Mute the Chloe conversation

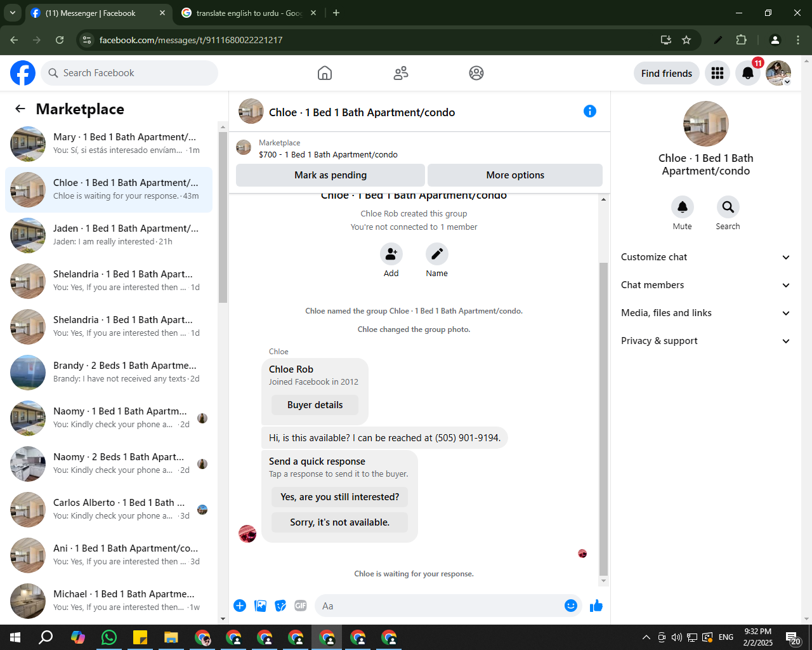pyautogui.click(x=683, y=207)
